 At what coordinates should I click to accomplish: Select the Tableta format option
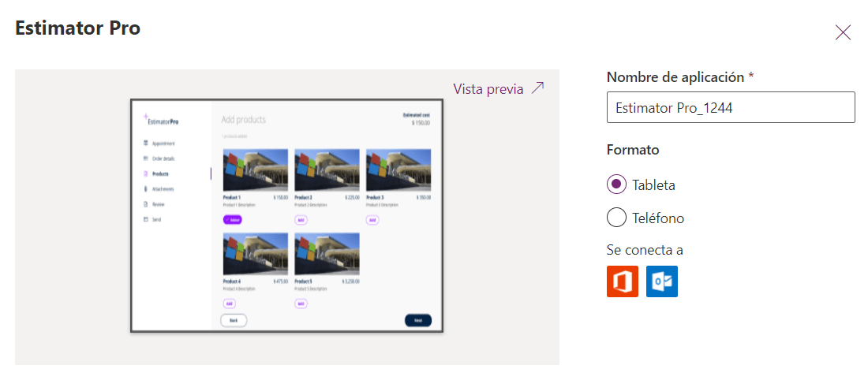point(616,184)
